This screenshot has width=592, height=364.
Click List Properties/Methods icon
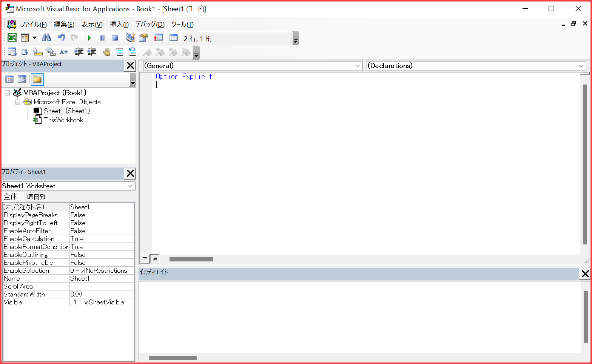(x=12, y=52)
